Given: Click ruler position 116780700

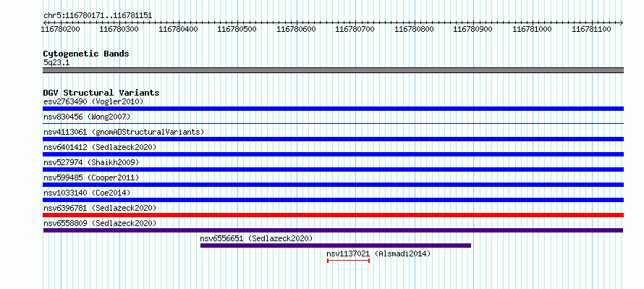Looking at the screenshot, I should coord(355,29).
